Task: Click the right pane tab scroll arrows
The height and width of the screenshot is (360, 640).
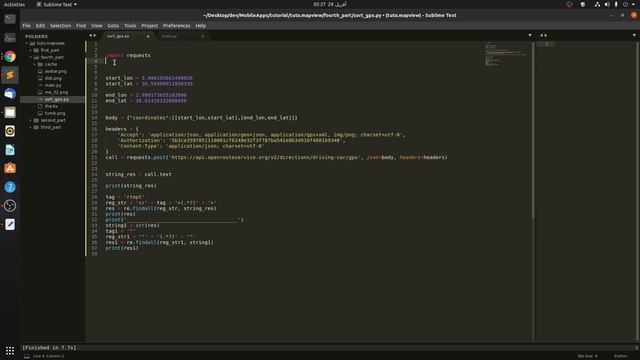Action: [544, 36]
